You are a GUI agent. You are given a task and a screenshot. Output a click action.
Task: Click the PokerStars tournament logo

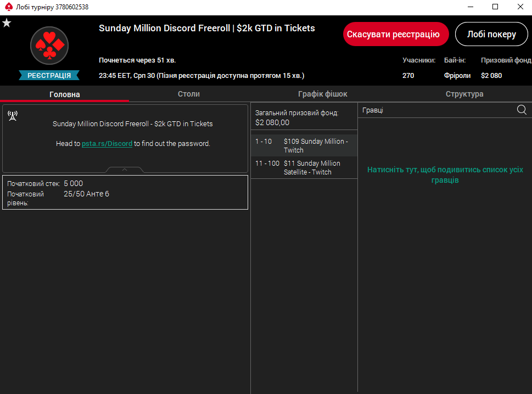[x=49, y=46]
